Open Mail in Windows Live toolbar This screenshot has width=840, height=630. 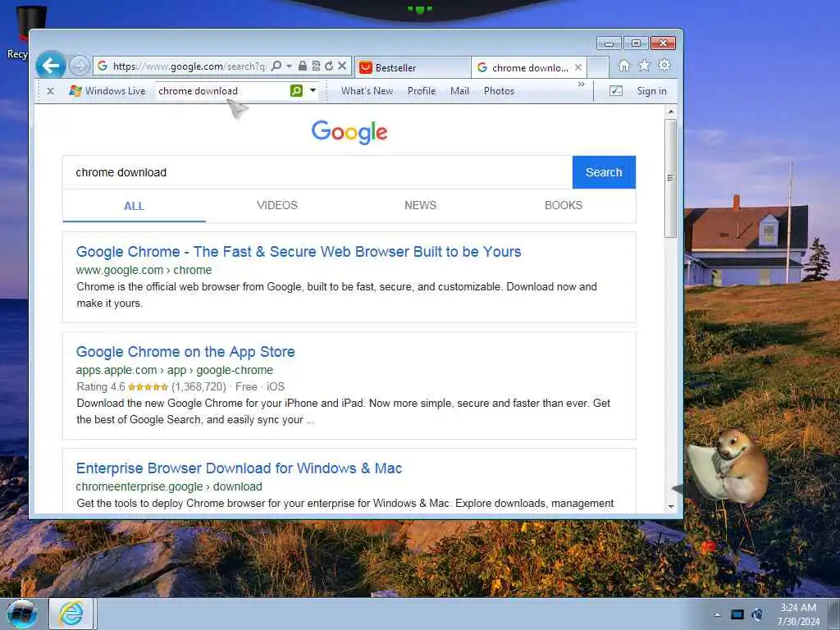tap(459, 91)
